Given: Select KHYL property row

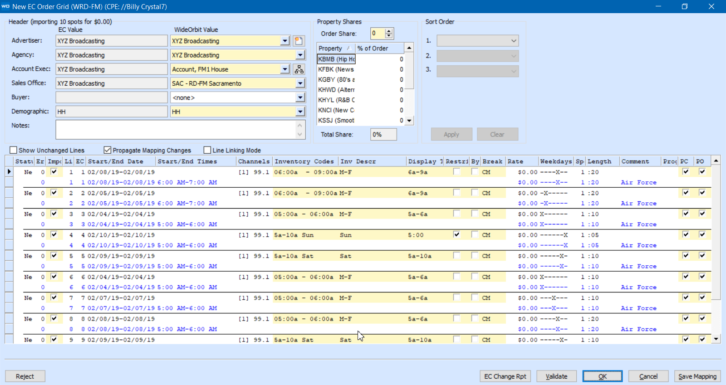Looking at the screenshot, I should tap(361, 100).
